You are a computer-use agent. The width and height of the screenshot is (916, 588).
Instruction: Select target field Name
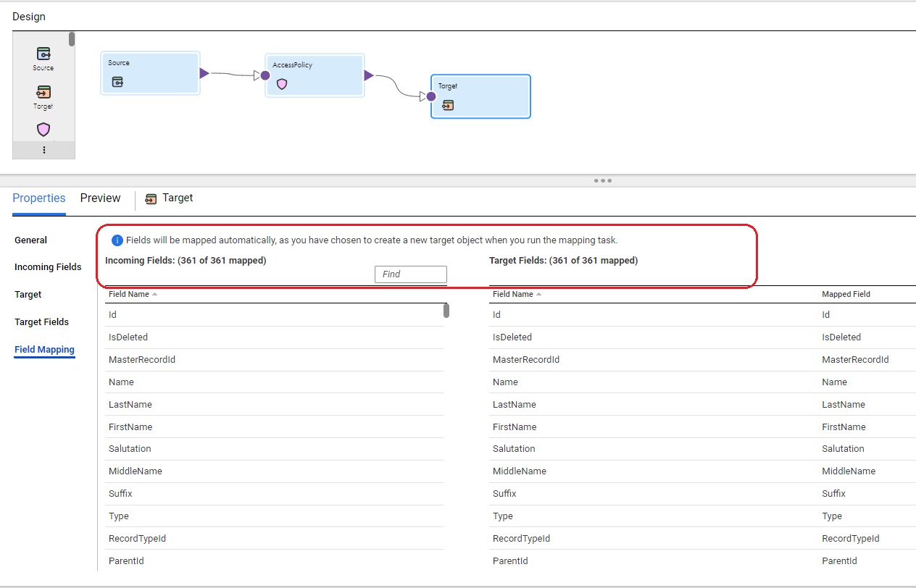[x=505, y=382]
